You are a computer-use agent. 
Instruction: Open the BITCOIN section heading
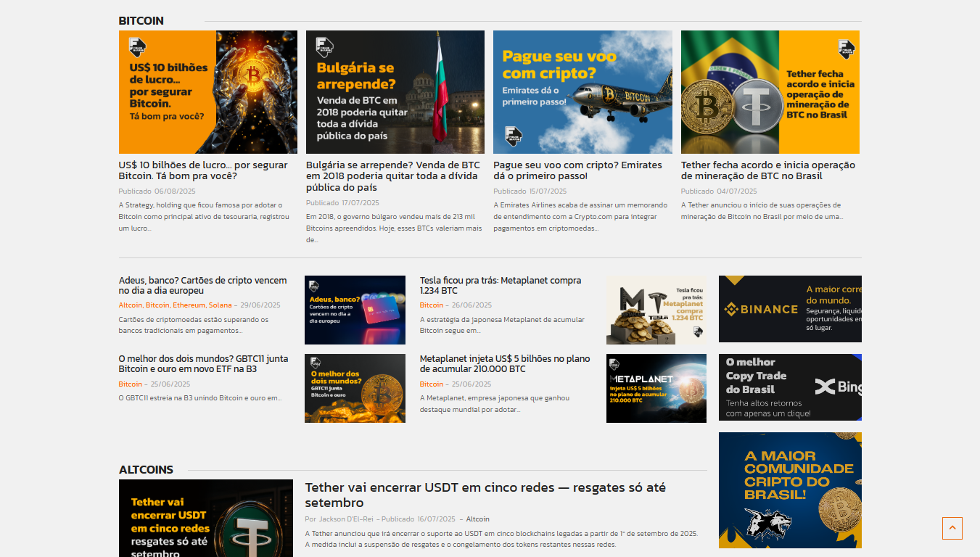coord(141,21)
